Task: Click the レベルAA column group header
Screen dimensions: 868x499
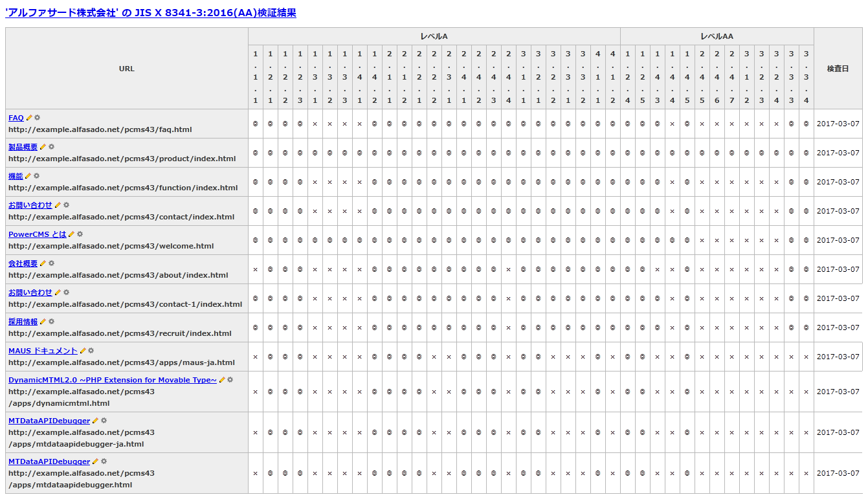Action: click(x=717, y=36)
